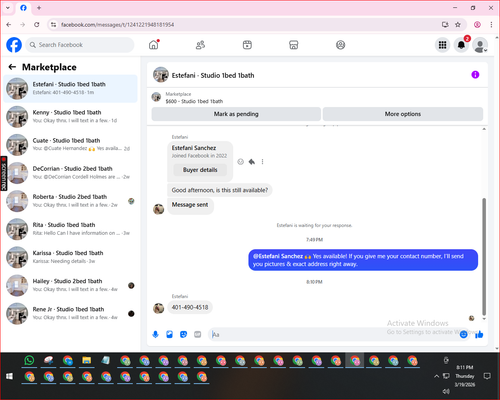
Task: Click the 'Message sent' bubble
Action: point(190,205)
